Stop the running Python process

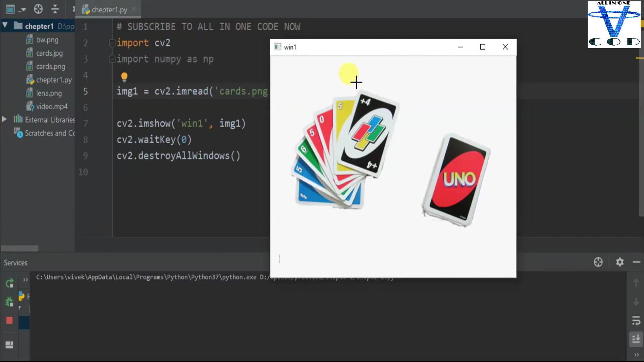[9, 321]
